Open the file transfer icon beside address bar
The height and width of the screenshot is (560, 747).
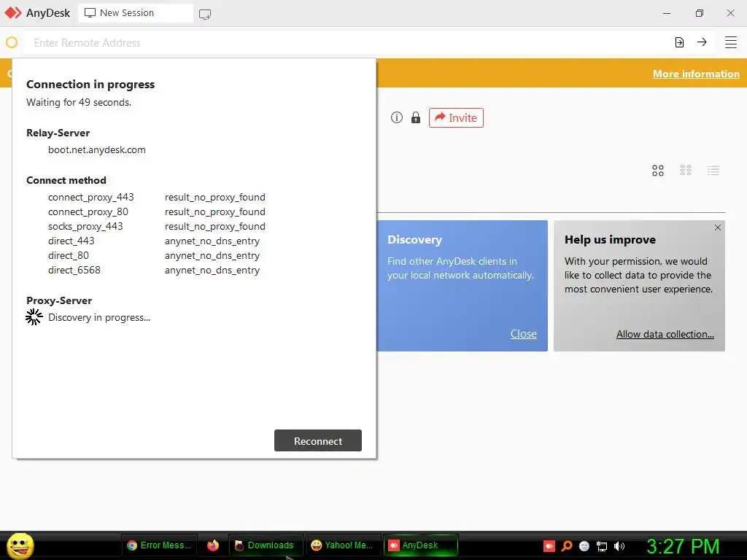tap(679, 42)
